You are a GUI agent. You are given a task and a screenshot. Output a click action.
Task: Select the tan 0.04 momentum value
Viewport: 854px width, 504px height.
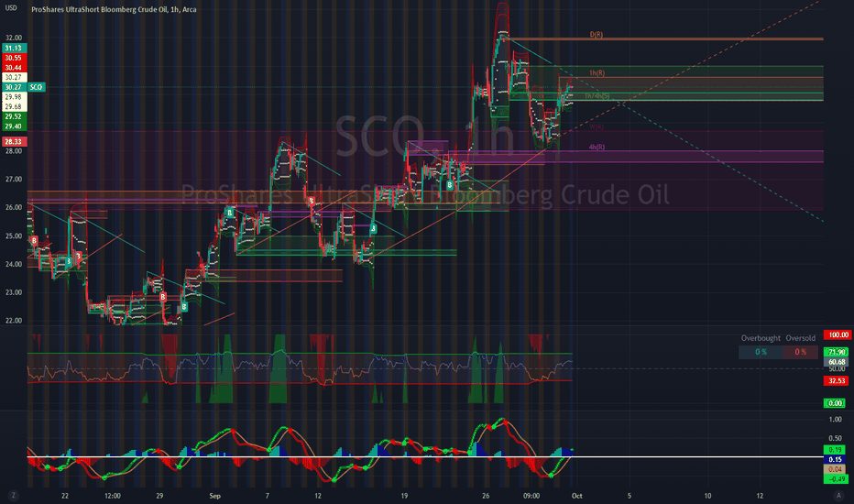(x=835, y=469)
